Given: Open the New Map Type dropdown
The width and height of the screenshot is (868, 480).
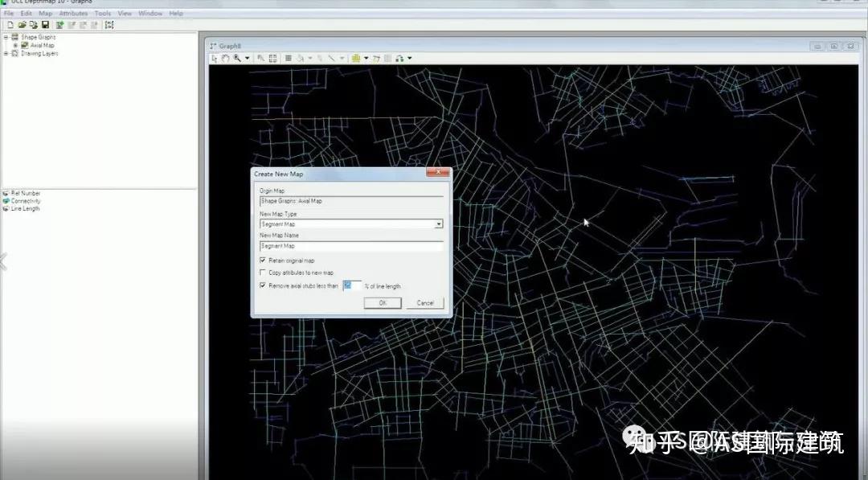Looking at the screenshot, I should 438,224.
